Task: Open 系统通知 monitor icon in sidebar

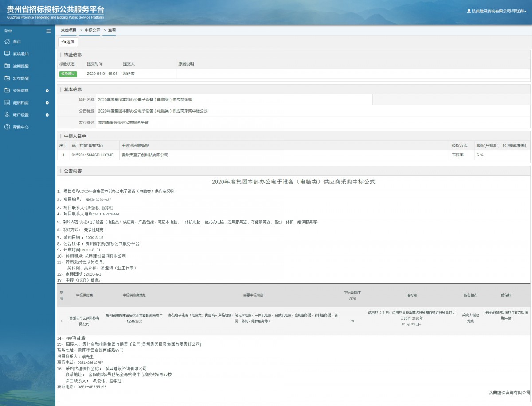Action: pos(7,54)
